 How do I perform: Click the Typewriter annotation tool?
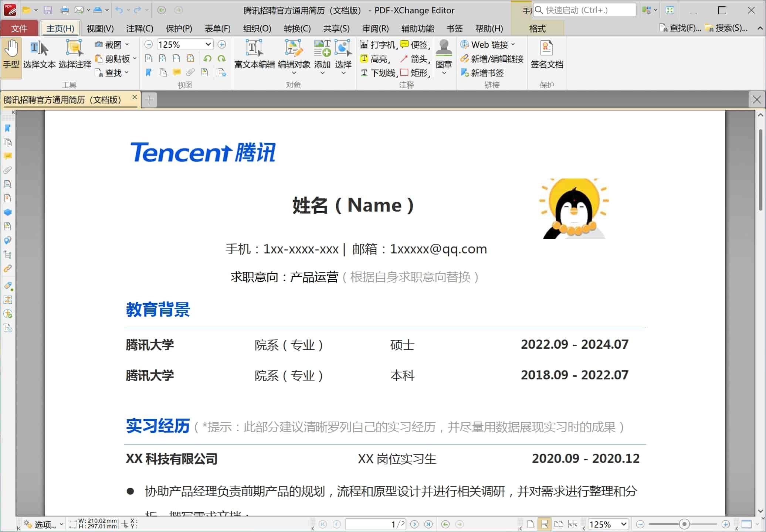click(x=379, y=45)
